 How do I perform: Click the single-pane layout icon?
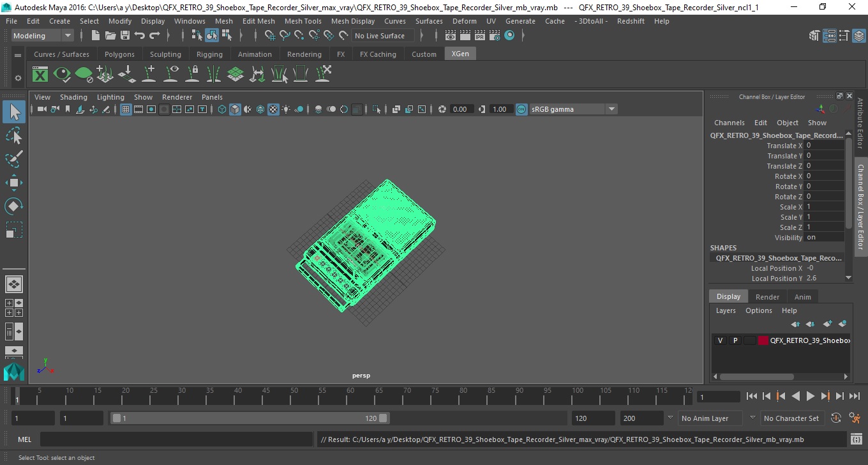(14, 284)
